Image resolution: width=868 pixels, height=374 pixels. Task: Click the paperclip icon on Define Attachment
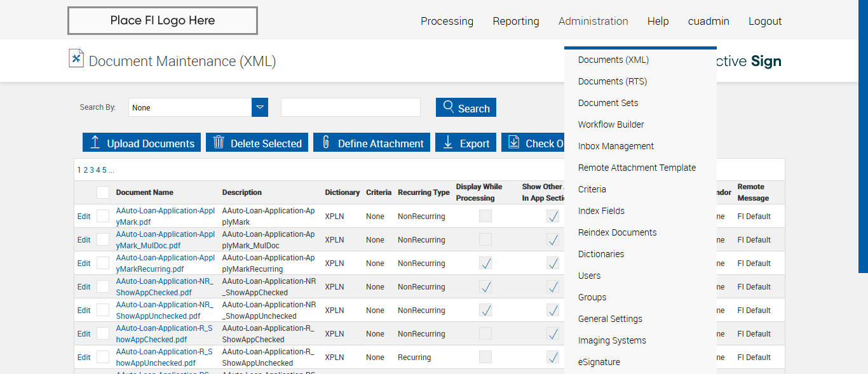click(326, 142)
